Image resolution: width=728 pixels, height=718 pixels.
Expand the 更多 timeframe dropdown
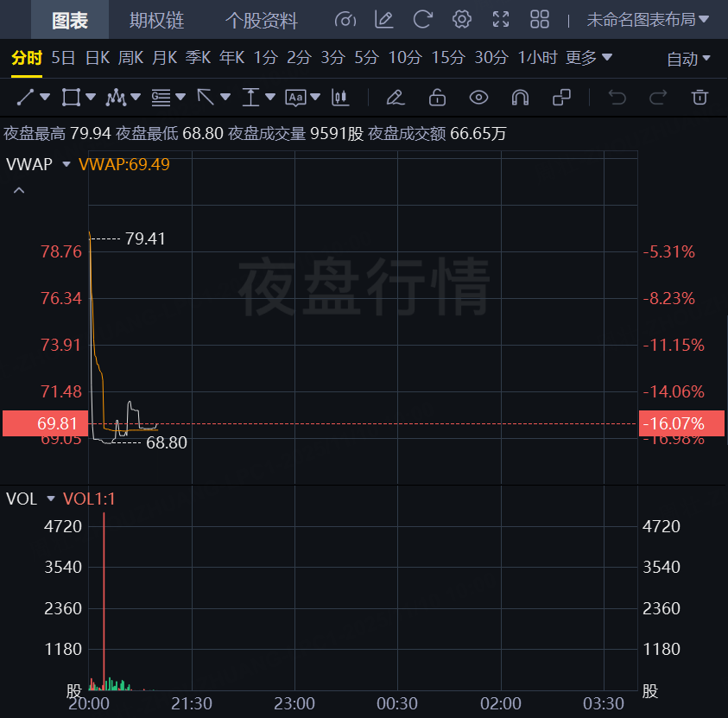coord(589,58)
